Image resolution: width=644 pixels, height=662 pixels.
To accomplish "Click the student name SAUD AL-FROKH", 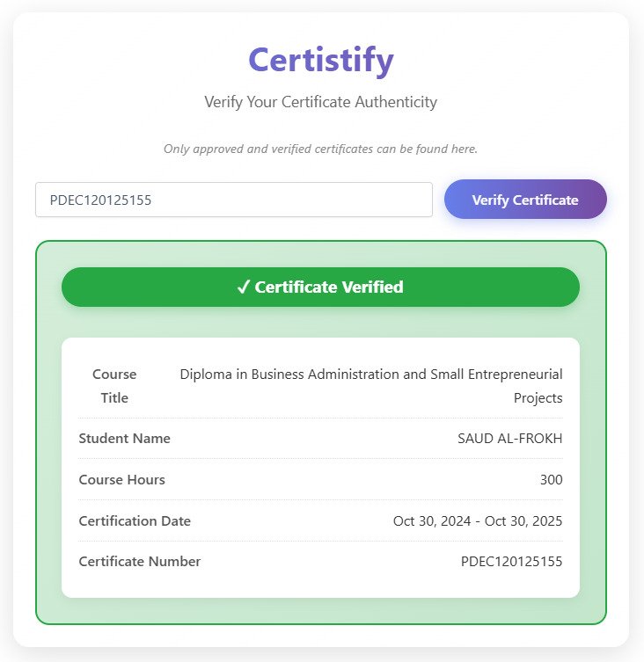I will coord(509,438).
